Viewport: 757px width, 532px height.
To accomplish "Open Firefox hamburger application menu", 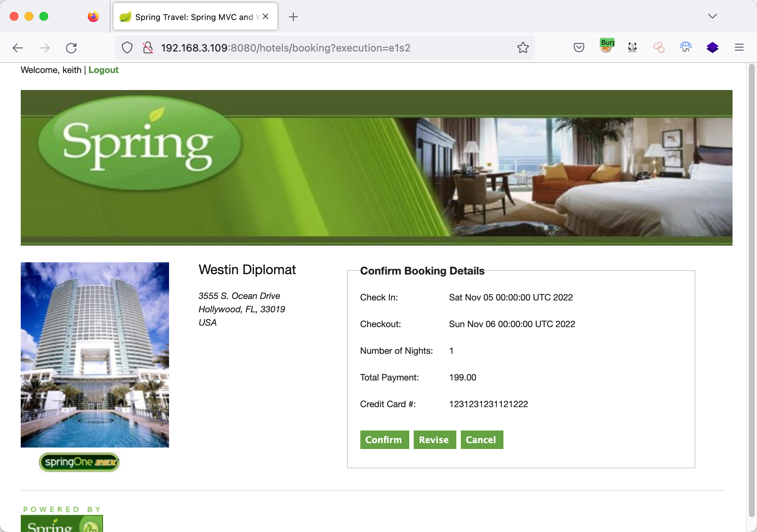I will pyautogui.click(x=739, y=47).
